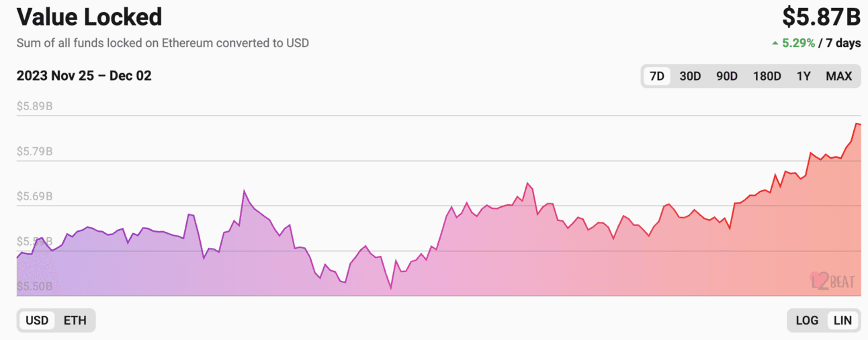Switch chart range to 90D
Viewport: 868px width, 340px height.
tap(727, 76)
